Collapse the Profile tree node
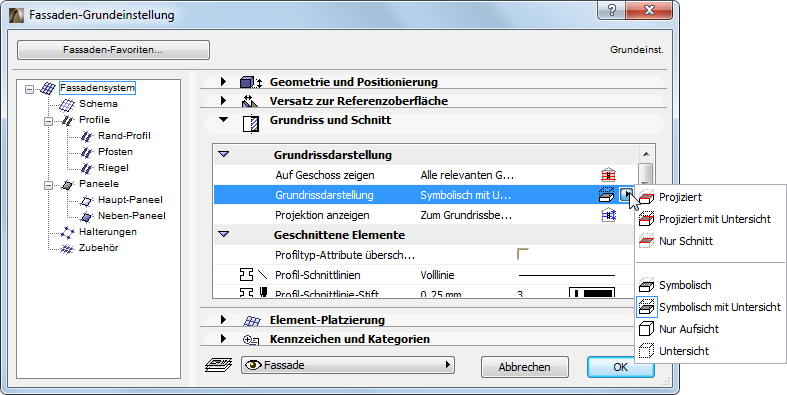This screenshot has width=787, height=395. pyautogui.click(x=48, y=121)
